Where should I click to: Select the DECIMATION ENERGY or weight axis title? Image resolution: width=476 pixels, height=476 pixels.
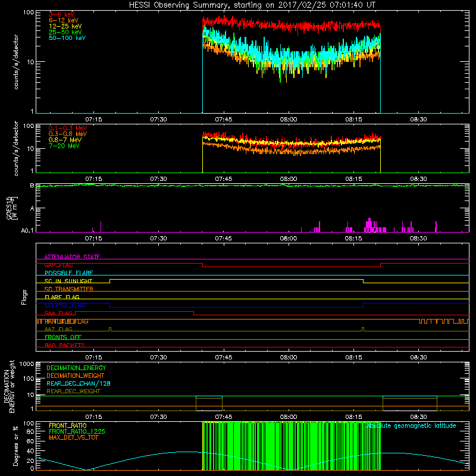pos(9,386)
